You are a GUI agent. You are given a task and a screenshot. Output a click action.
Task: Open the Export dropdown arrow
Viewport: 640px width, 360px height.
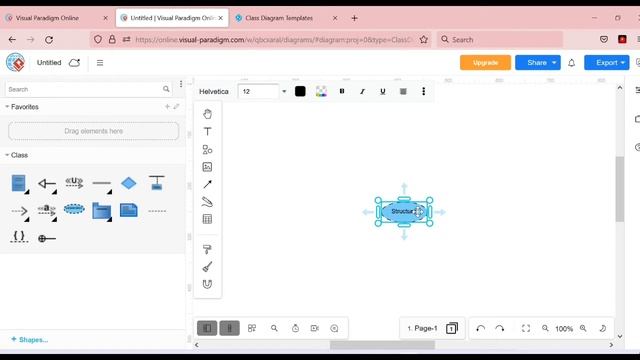click(623, 63)
